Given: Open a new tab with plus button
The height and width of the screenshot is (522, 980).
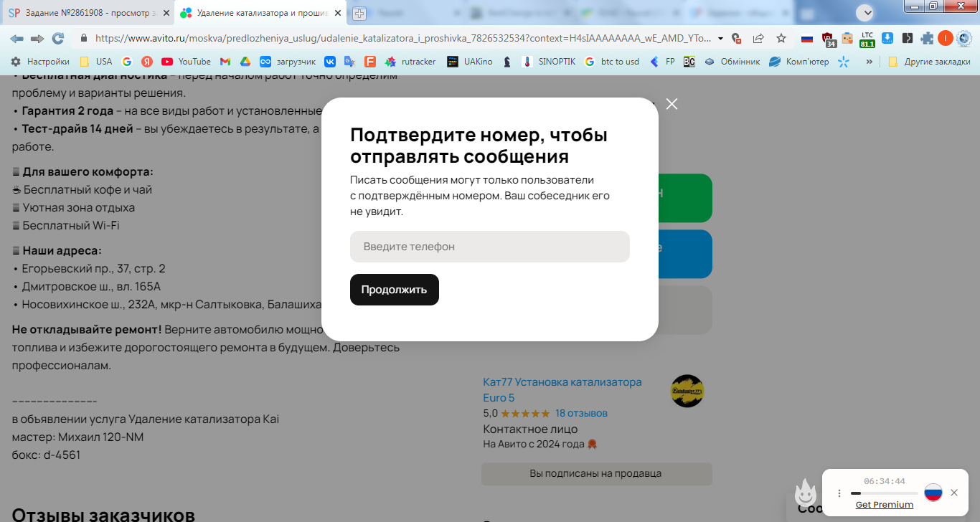Looking at the screenshot, I should (x=359, y=13).
